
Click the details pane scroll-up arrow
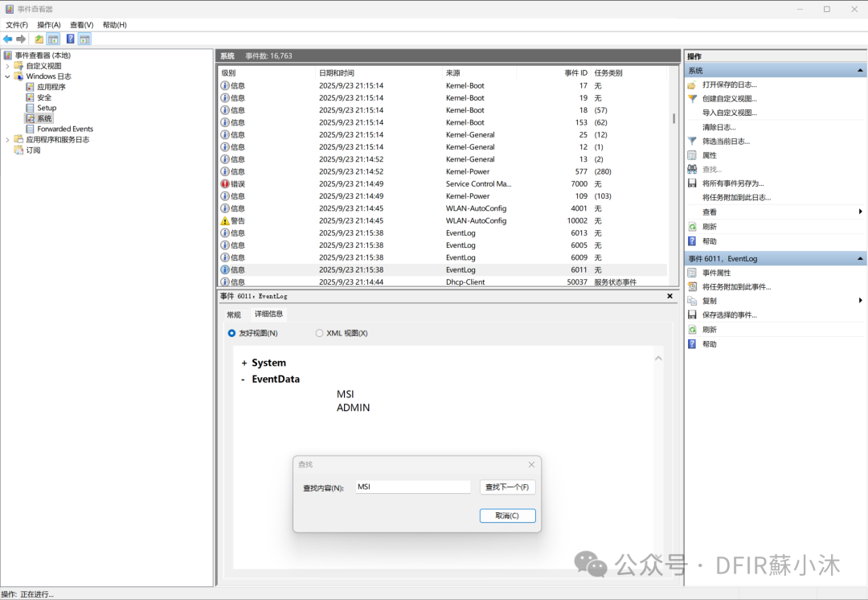(658, 359)
